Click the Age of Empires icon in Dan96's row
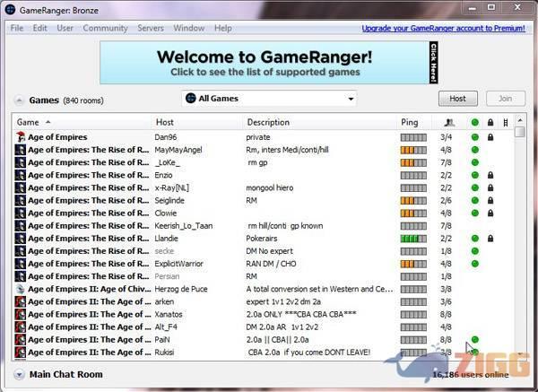Screen dimensions: 538x392 (20, 137)
